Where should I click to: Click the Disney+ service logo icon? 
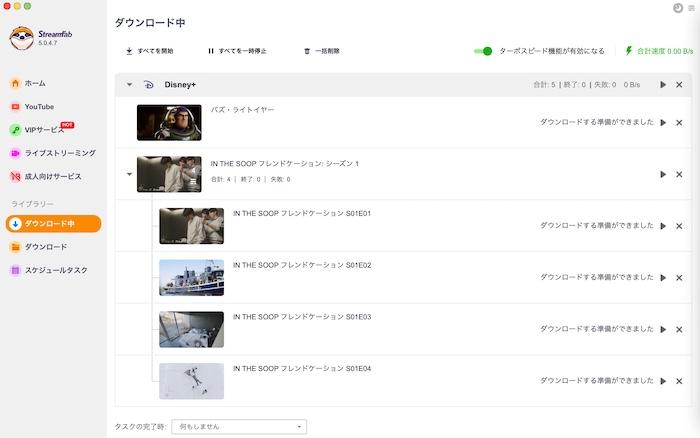click(x=149, y=84)
